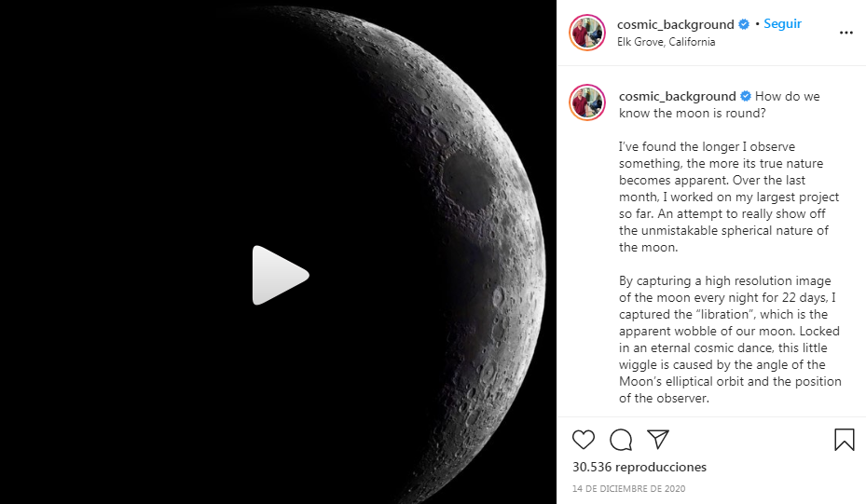Click verified badge in caption
866x504 pixels.
(746, 96)
